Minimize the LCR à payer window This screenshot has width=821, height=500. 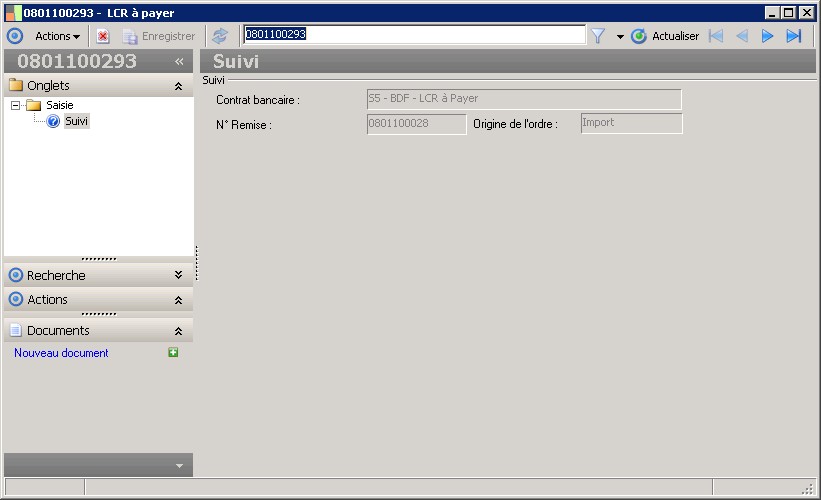[772, 13]
